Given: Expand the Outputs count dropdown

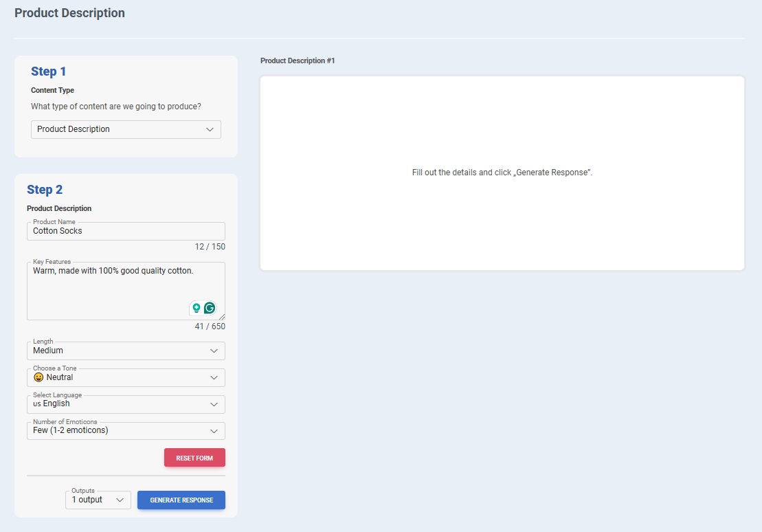Looking at the screenshot, I should click(x=98, y=500).
